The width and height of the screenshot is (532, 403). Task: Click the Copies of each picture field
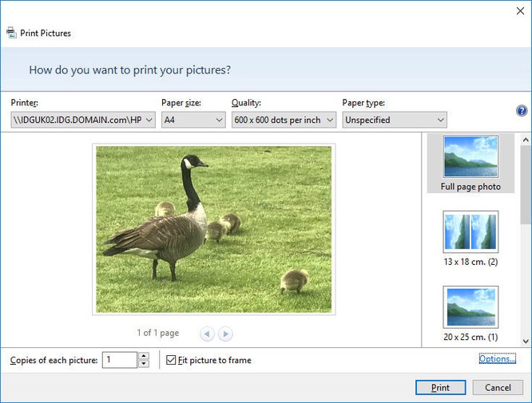tap(120, 360)
